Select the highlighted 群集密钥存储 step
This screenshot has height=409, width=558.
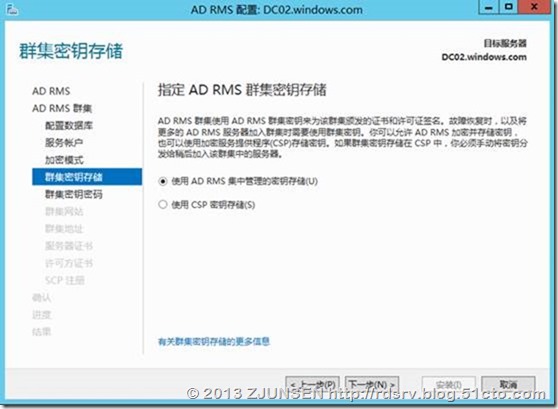pos(87,177)
